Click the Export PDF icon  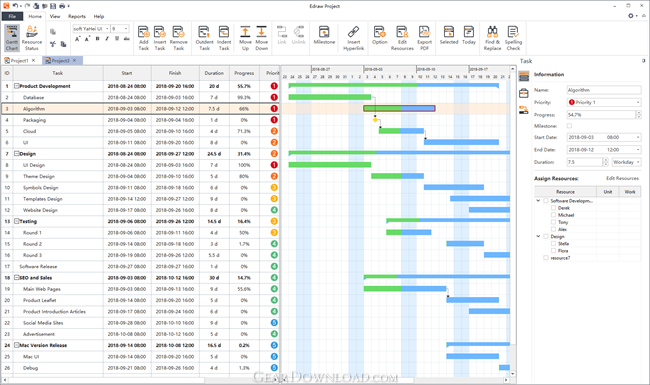click(424, 38)
